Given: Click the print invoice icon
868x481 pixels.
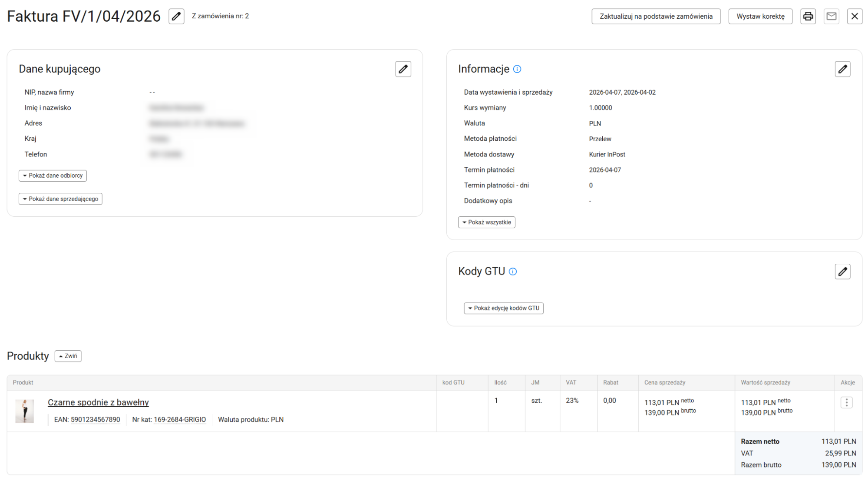Looking at the screenshot, I should (808, 17).
